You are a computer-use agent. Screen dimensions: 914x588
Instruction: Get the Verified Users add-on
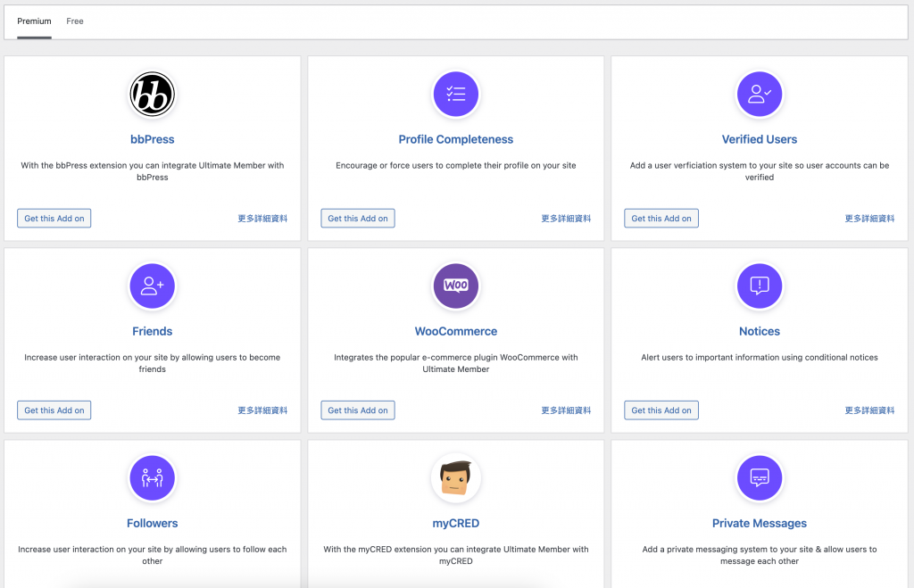pyautogui.click(x=661, y=219)
